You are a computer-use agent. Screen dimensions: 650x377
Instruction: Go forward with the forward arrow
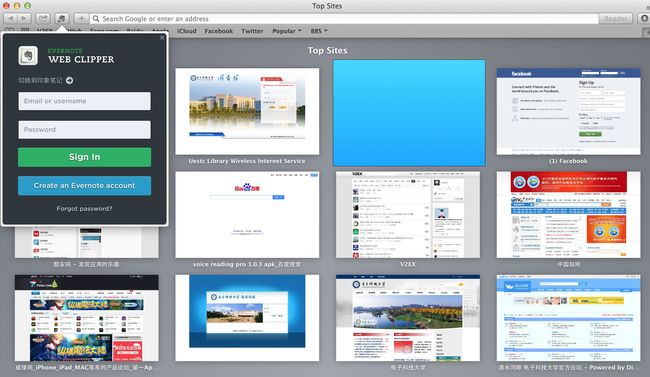point(24,19)
